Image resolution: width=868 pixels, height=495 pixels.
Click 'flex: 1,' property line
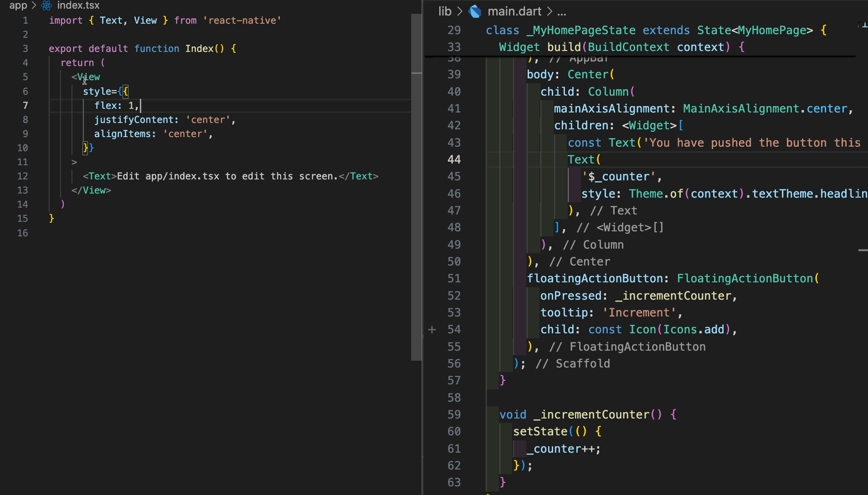click(117, 106)
